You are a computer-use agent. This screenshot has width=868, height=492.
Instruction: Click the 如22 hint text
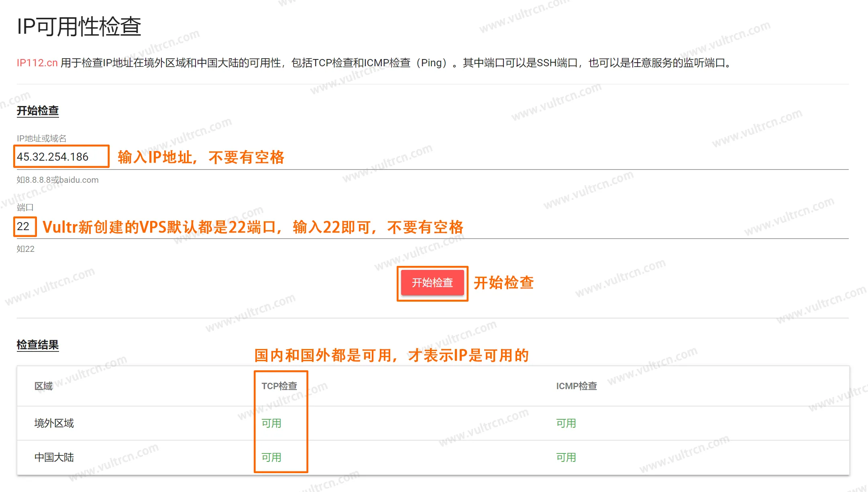25,249
